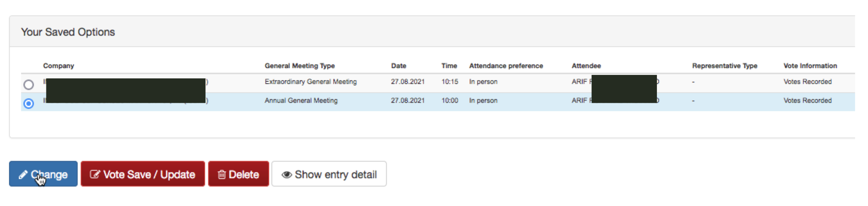Click the edit icon on Vote Save / Update
Image resolution: width=868 pixels, height=206 pixels.
pyautogui.click(x=95, y=174)
